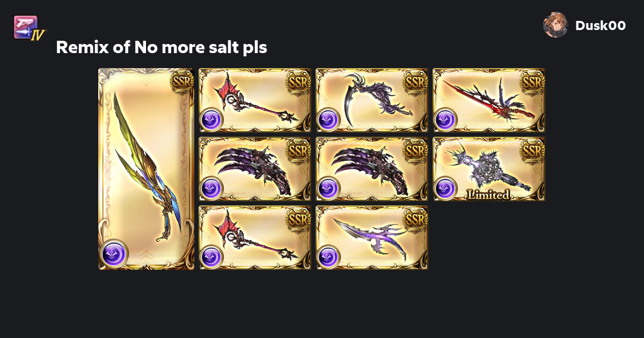644x338 pixels.
Task: Select the large golden feathered main weapon
Action: pyautogui.click(x=146, y=169)
